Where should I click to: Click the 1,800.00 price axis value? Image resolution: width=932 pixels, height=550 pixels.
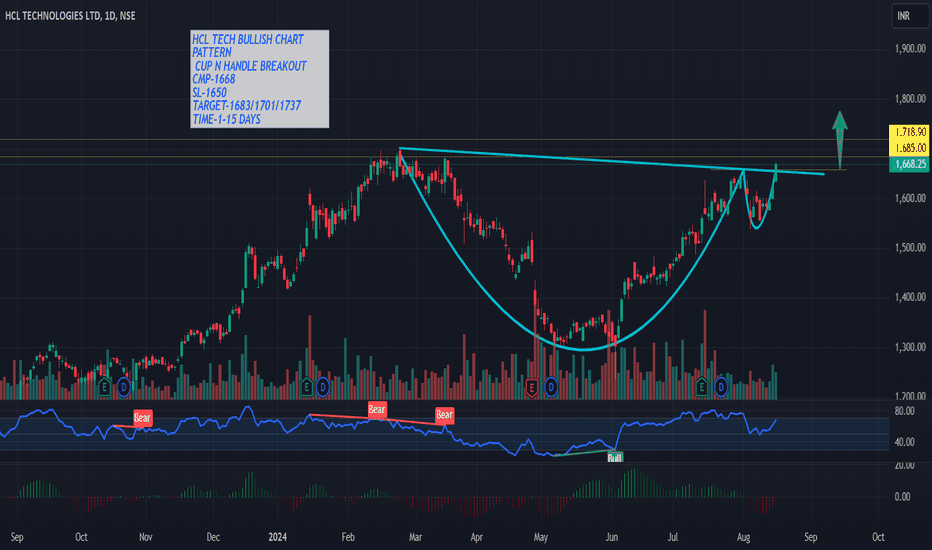click(x=910, y=99)
